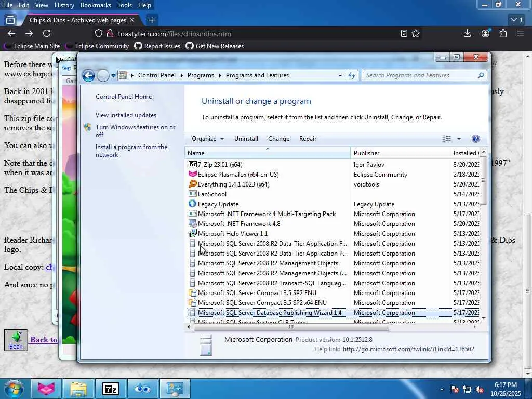Viewport: 532px width, 399px height.
Task: Open the Edit menu
Action: point(24,5)
